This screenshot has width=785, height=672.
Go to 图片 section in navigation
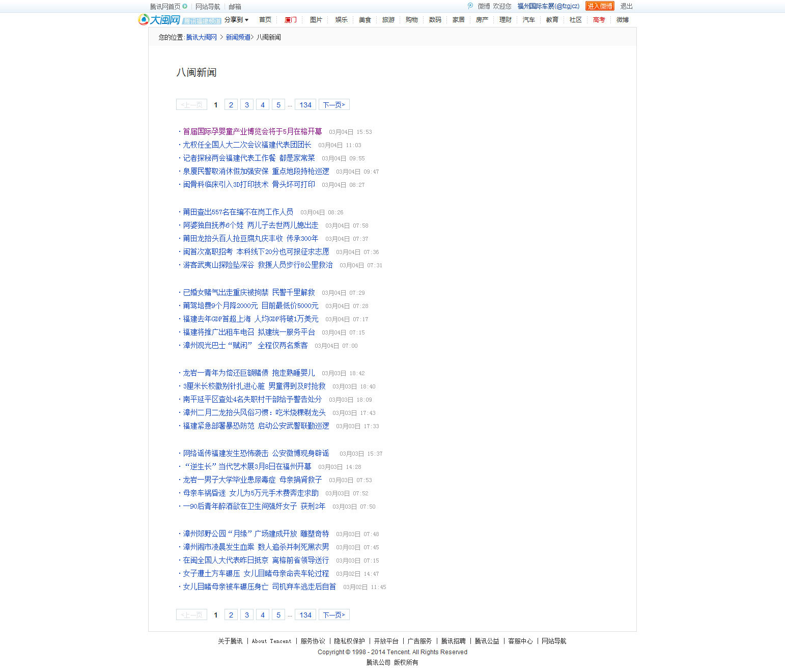click(316, 20)
